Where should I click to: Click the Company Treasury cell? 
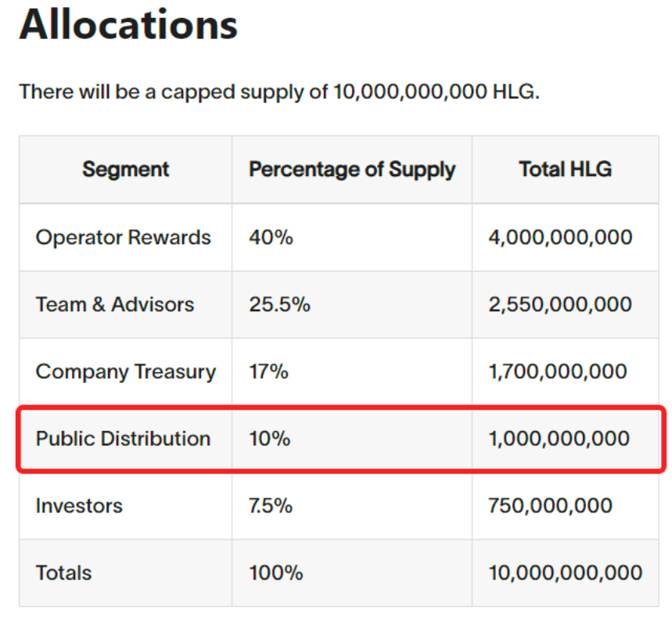[x=126, y=372]
